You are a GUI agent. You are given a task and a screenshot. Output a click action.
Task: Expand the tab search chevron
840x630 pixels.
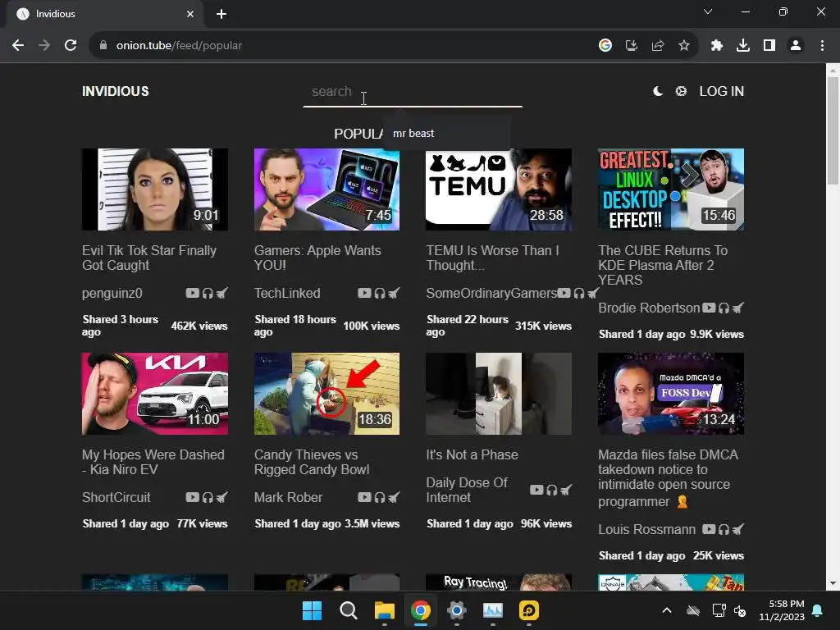click(708, 11)
